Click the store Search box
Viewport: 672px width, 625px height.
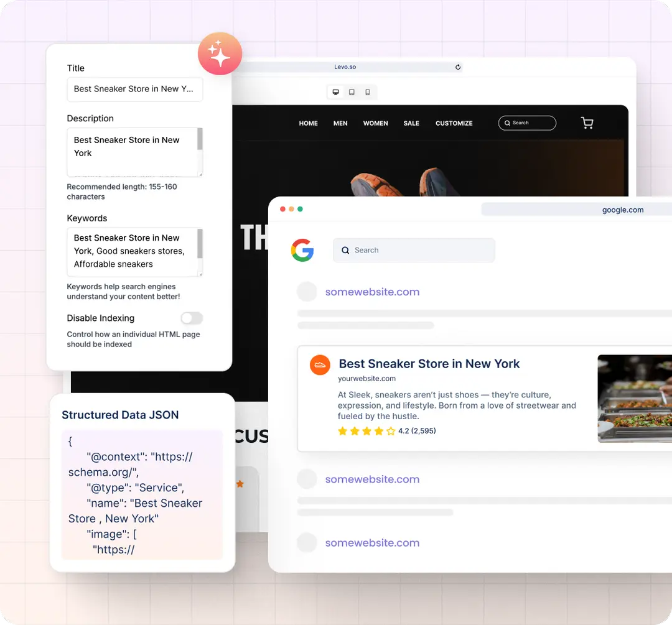527,123
